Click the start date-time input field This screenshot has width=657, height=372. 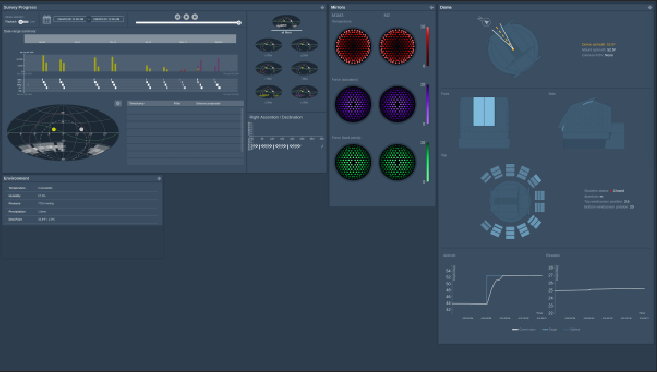coord(70,19)
